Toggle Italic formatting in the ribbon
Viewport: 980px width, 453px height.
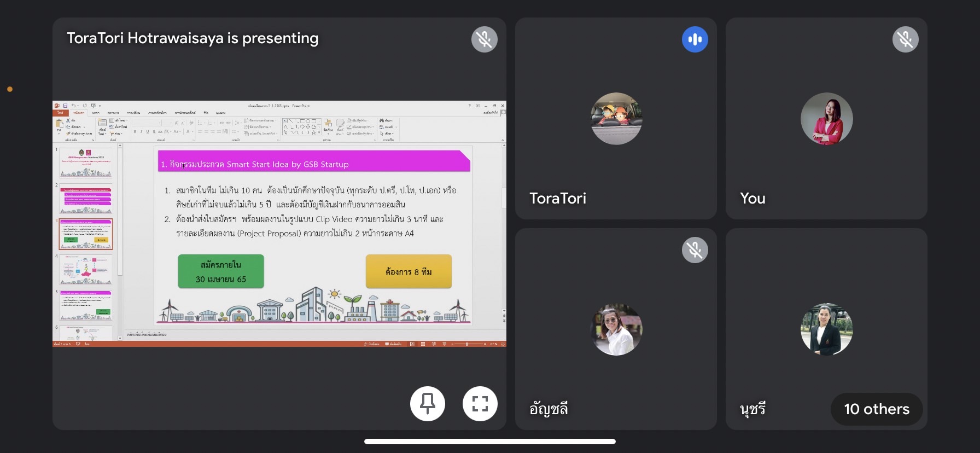pyautogui.click(x=141, y=132)
